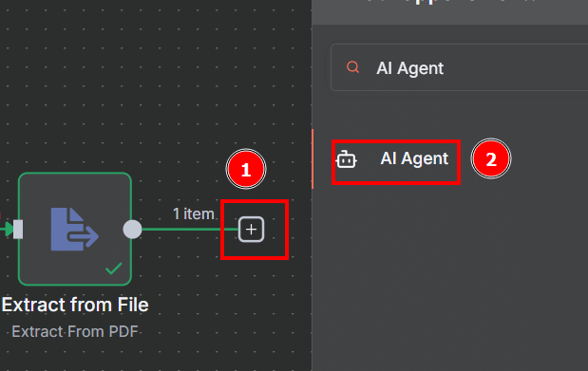Click the Extract From PDF subtitle
Screen dimensions: 588x371
(x=75, y=332)
